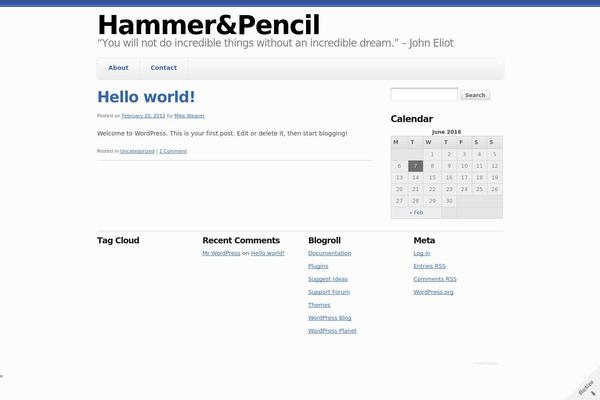Open the Contact menu item
The height and width of the screenshot is (400, 600).
[x=163, y=68]
